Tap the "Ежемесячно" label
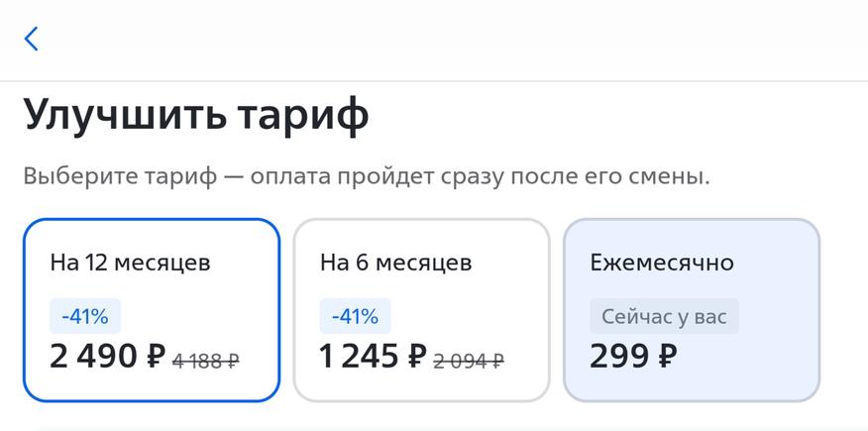Viewport: 868px width, 431px height. coord(662,264)
